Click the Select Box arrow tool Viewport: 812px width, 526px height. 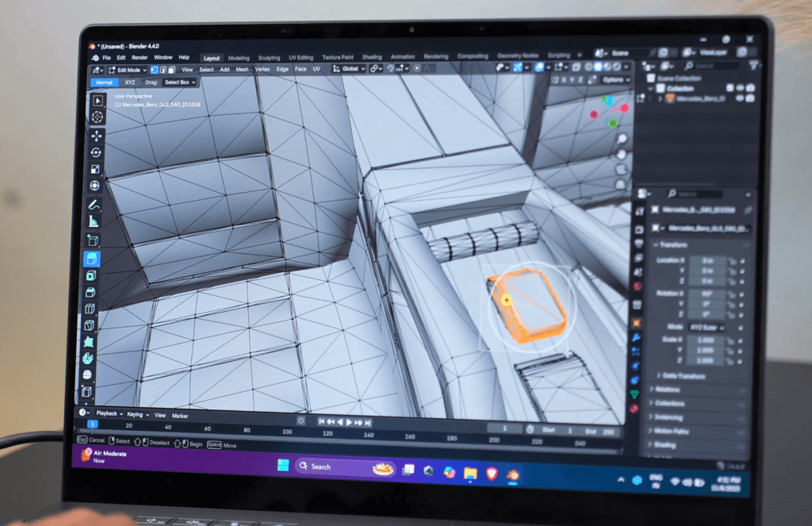[x=98, y=100]
